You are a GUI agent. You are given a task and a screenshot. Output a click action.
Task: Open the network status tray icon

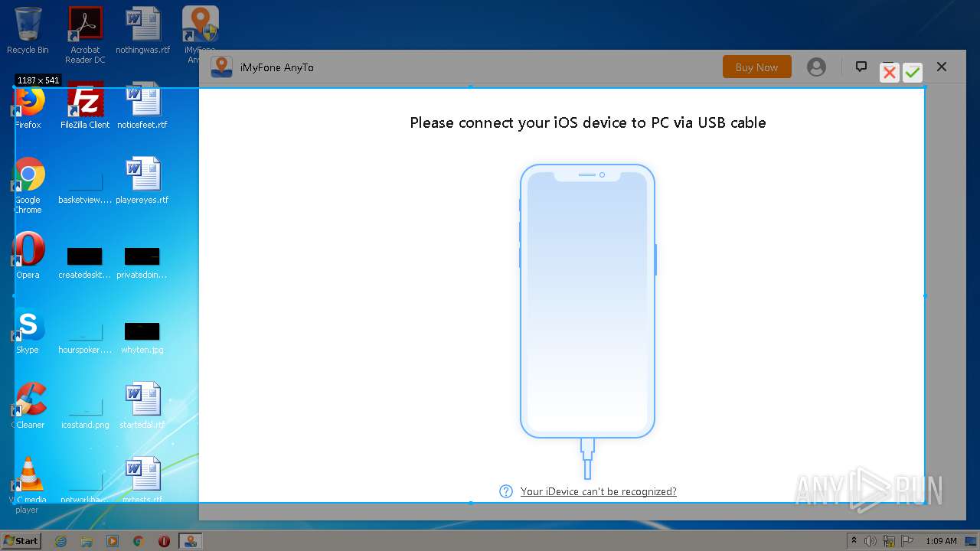tap(889, 541)
